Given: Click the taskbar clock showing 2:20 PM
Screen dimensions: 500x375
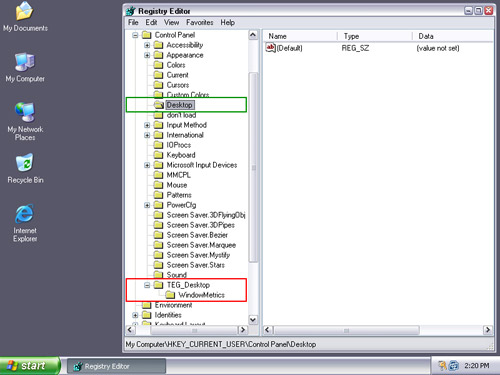Looking at the screenshot, I should [477, 366].
